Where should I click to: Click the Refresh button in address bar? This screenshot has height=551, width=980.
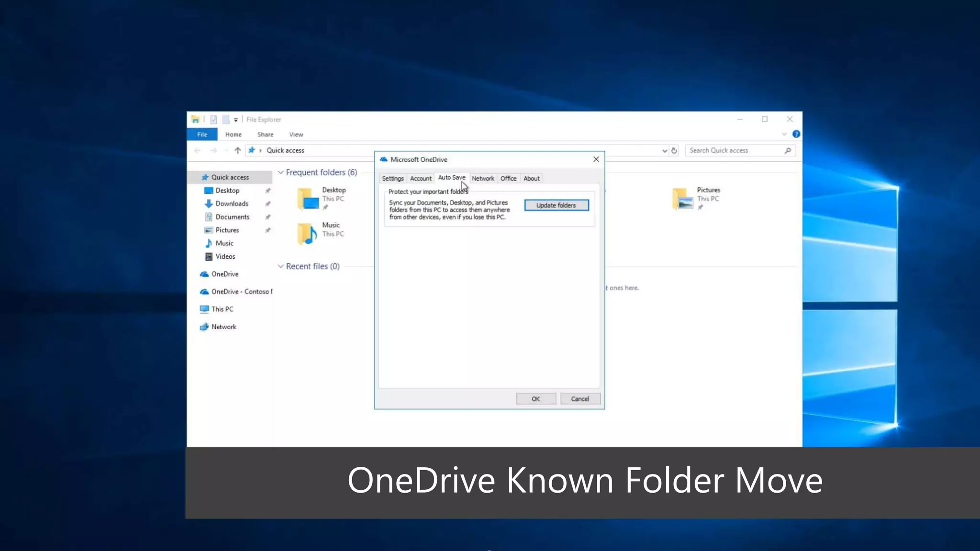click(x=674, y=151)
